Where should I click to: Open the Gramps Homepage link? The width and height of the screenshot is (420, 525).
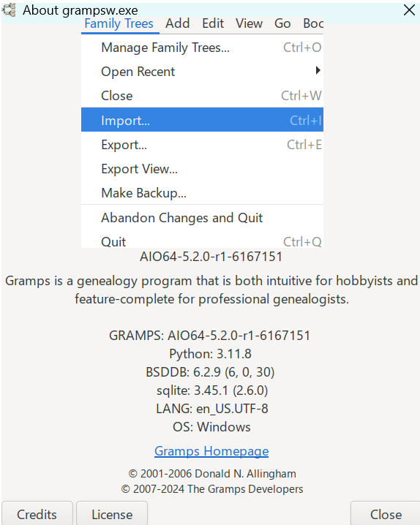click(211, 451)
